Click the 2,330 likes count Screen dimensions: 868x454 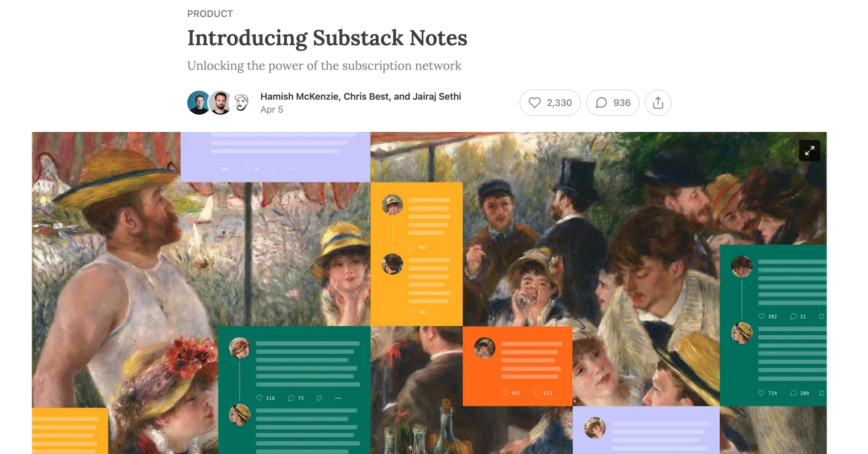(x=559, y=103)
